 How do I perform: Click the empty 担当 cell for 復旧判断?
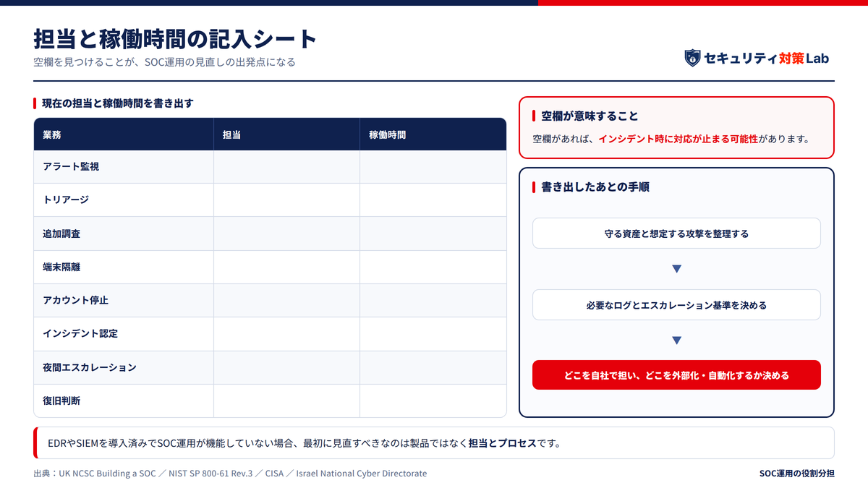(286, 401)
